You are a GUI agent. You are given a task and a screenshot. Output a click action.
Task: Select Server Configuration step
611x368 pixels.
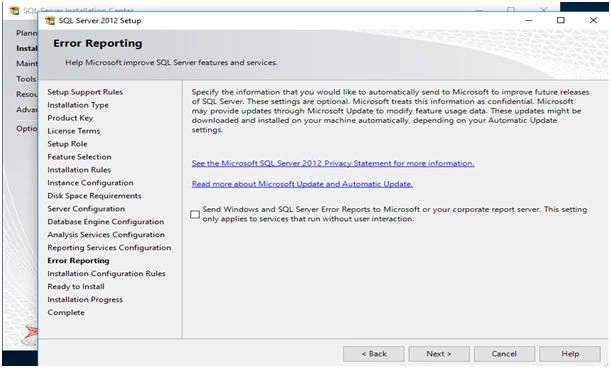pos(86,209)
